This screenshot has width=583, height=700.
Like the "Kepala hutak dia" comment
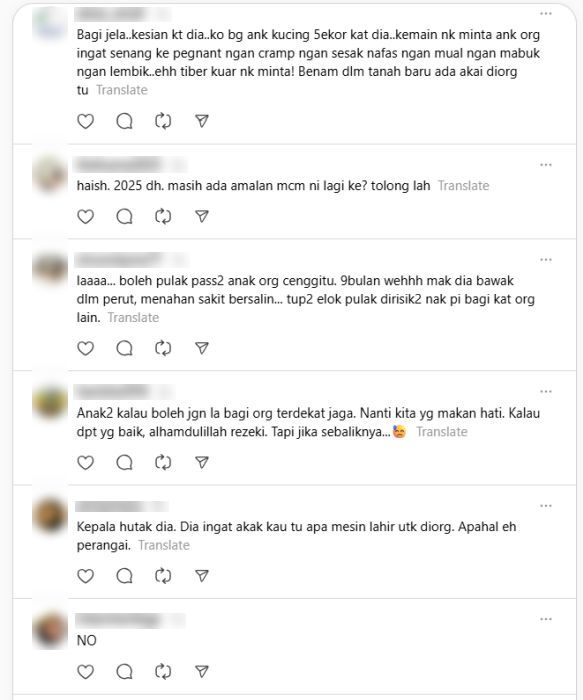click(x=85, y=576)
